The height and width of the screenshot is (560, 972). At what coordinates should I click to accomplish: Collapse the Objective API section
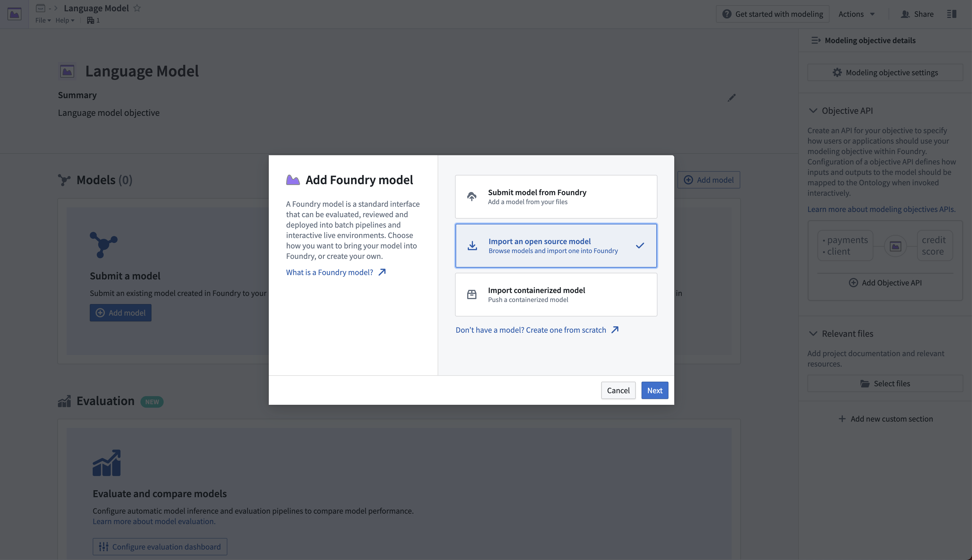pos(813,111)
